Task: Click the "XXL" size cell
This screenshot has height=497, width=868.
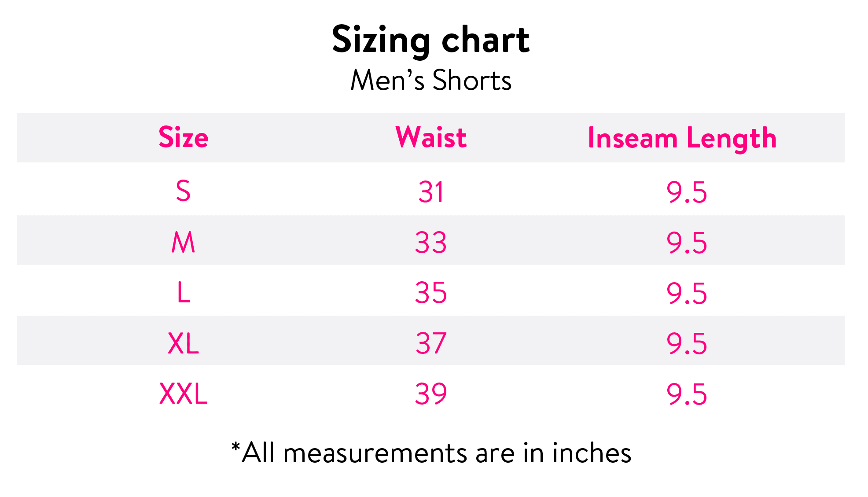Action: tap(183, 394)
